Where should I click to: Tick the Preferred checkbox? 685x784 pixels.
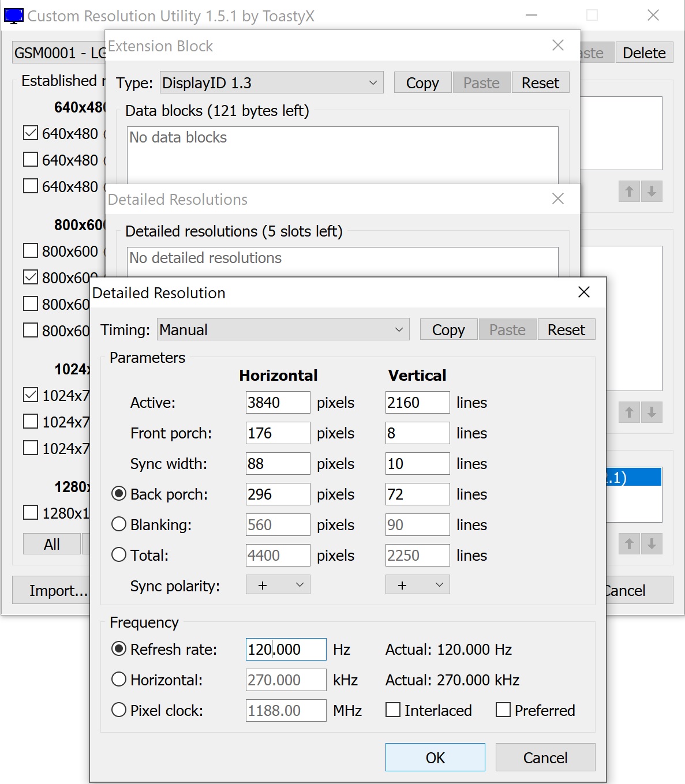tap(503, 710)
